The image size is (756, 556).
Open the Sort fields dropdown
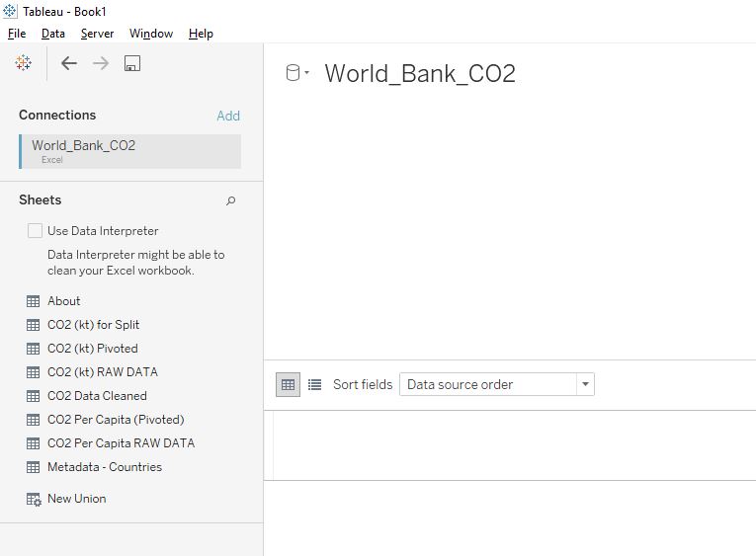coord(497,384)
